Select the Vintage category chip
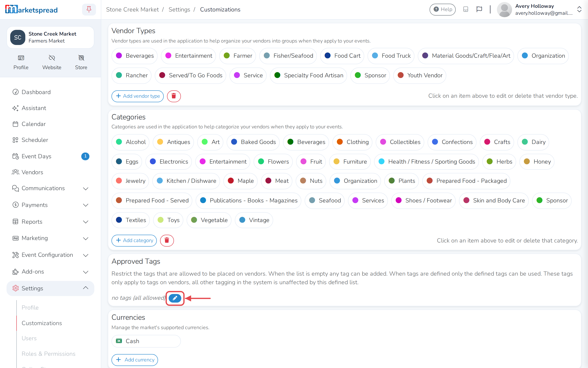Image resolution: width=588 pixels, height=368 pixels. pos(254,220)
